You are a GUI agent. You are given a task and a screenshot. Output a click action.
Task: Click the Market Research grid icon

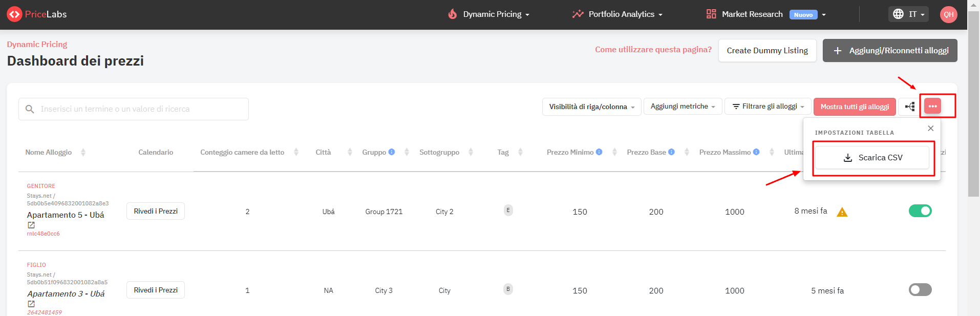(x=711, y=14)
